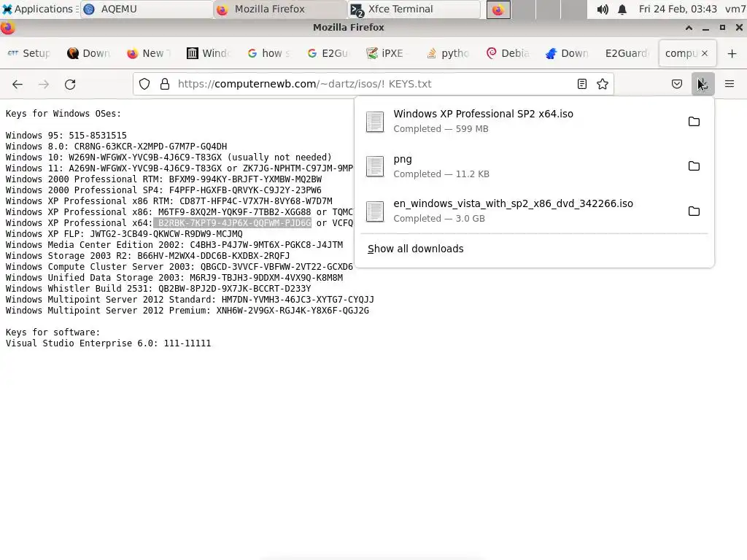Switch to the iPXE tab
Viewport: 747px width, 560px height.
point(389,53)
